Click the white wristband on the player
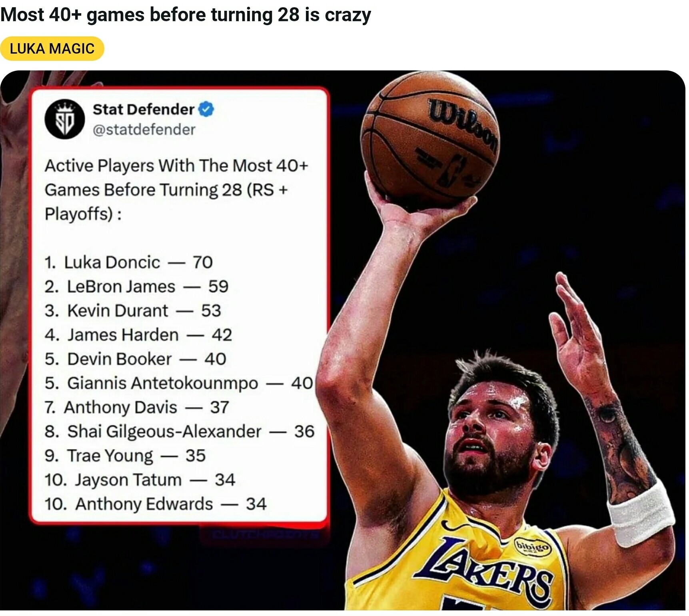689x616 pixels. [x=641, y=514]
